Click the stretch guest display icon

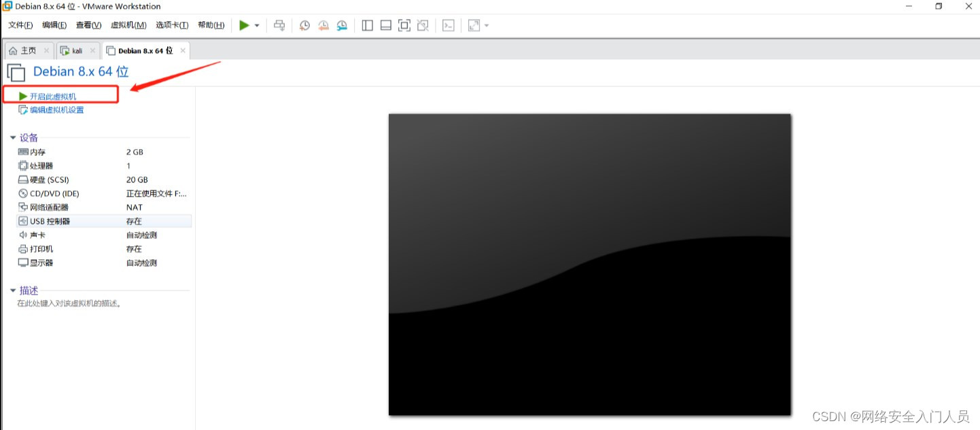[474, 25]
